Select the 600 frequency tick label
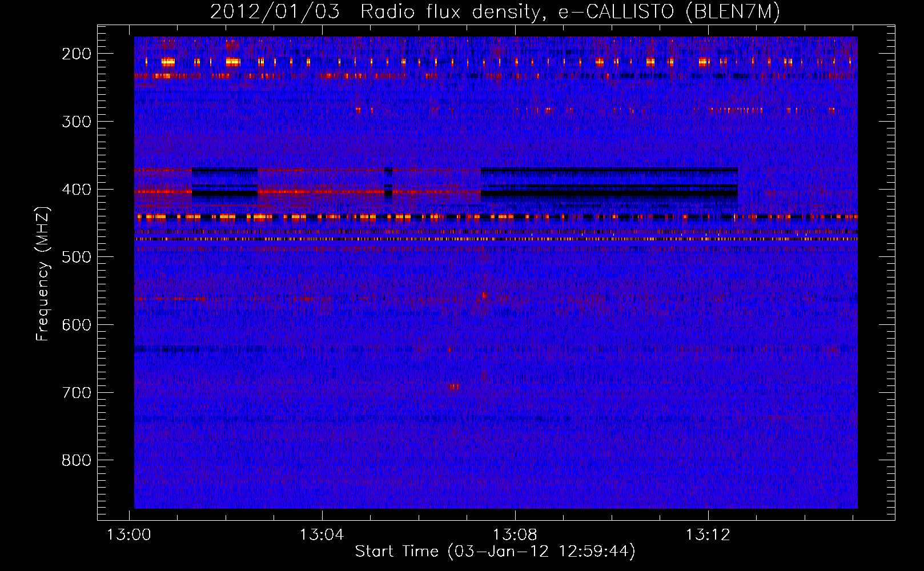 pos(77,325)
